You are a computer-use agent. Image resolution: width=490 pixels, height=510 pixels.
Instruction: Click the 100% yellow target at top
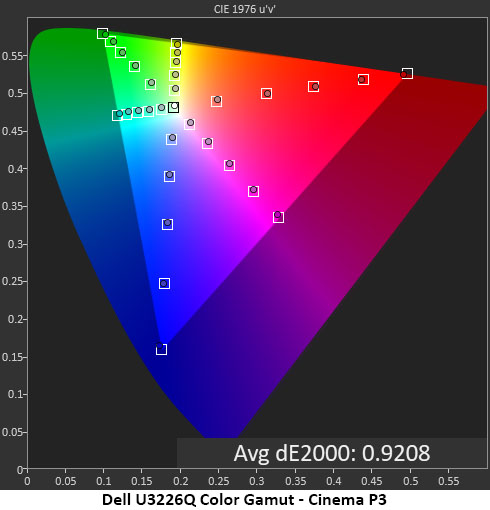tap(176, 43)
